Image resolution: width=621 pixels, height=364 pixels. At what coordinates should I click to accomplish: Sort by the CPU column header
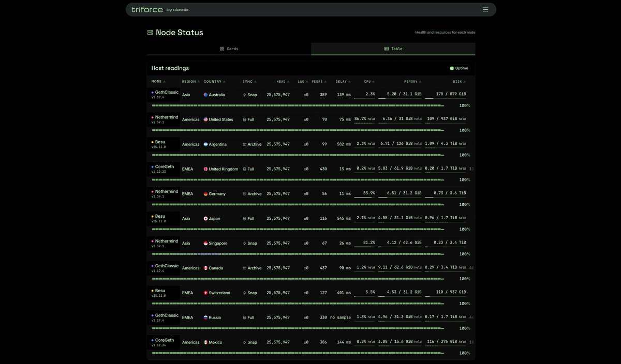(369, 81)
